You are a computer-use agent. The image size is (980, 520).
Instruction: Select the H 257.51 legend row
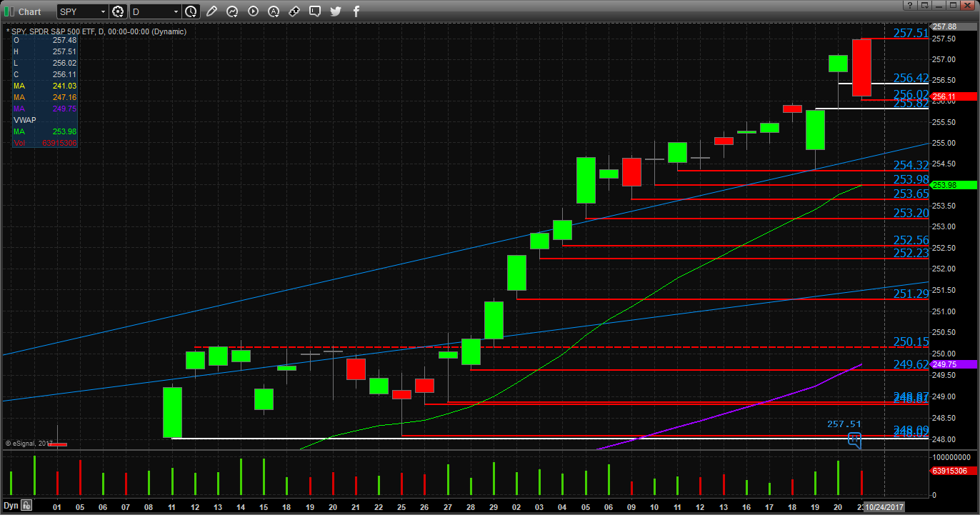(x=44, y=51)
